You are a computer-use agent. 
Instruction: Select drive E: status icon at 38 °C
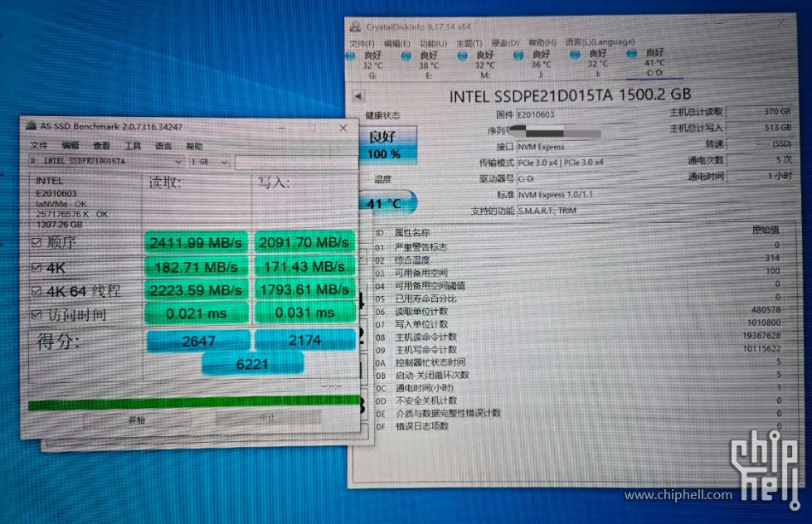(x=406, y=56)
